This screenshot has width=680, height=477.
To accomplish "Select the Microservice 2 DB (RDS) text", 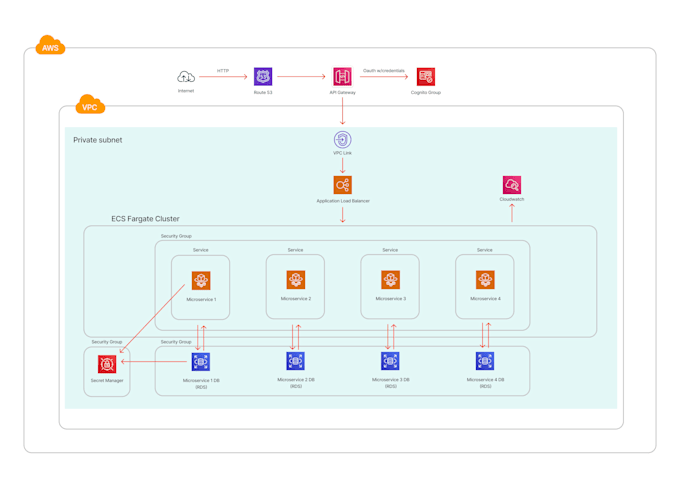I will click(296, 383).
